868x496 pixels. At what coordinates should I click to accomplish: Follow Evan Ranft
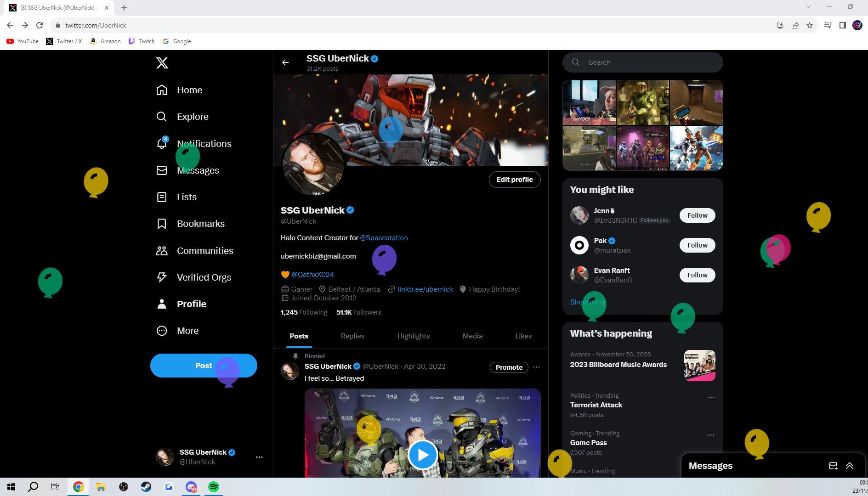point(697,275)
